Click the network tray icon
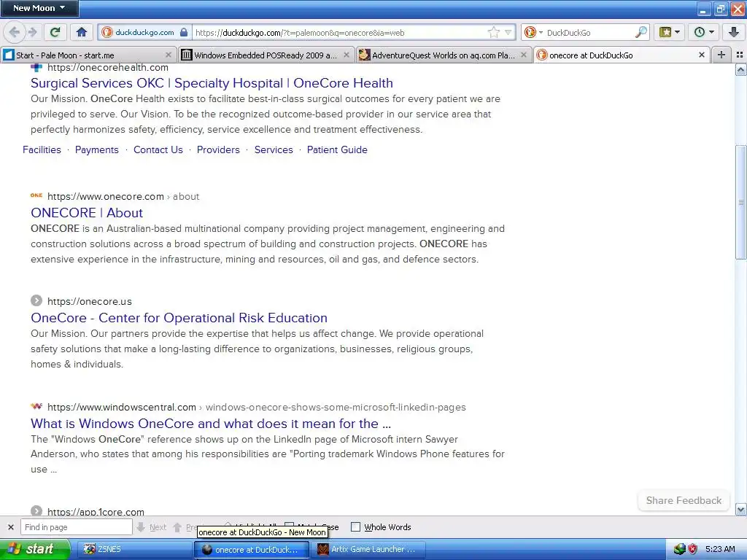This screenshot has height=560, width=747. tap(680, 549)
